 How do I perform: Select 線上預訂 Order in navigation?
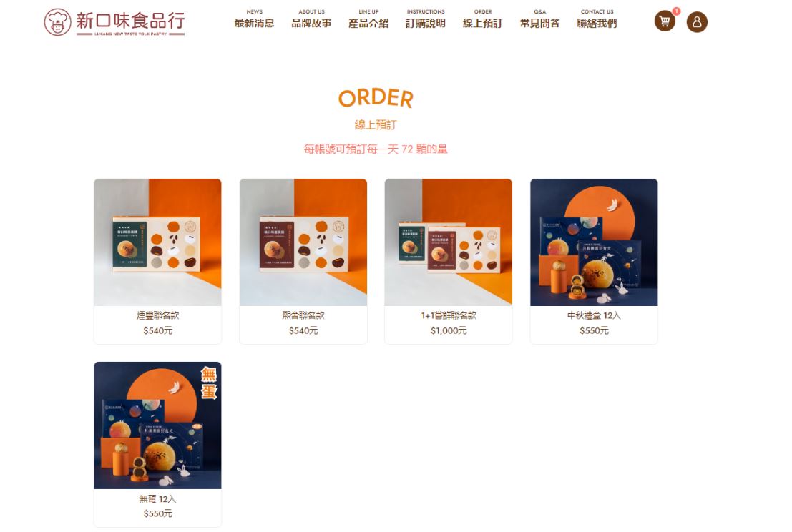click(x=482, y=19)
